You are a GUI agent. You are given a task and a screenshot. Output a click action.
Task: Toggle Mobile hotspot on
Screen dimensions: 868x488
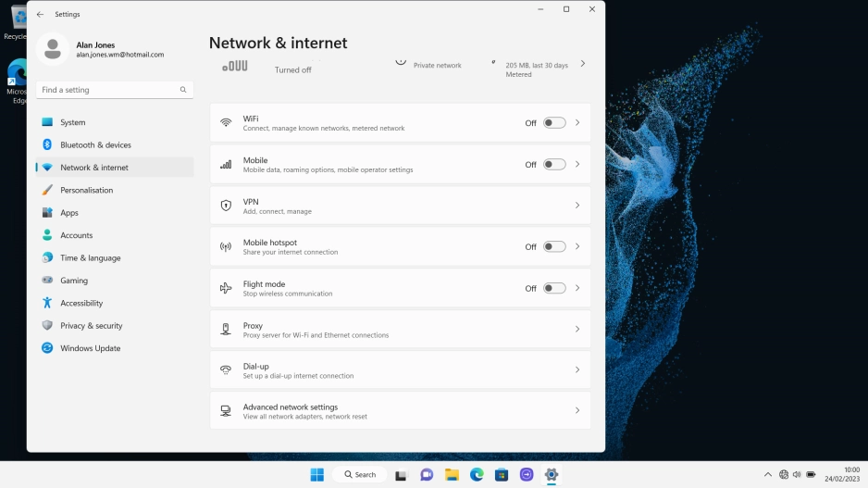(x=553, y=247)
